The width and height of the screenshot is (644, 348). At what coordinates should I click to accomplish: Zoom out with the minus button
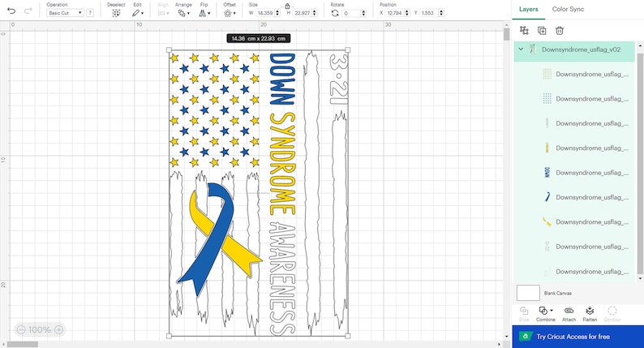coord(21,329)
